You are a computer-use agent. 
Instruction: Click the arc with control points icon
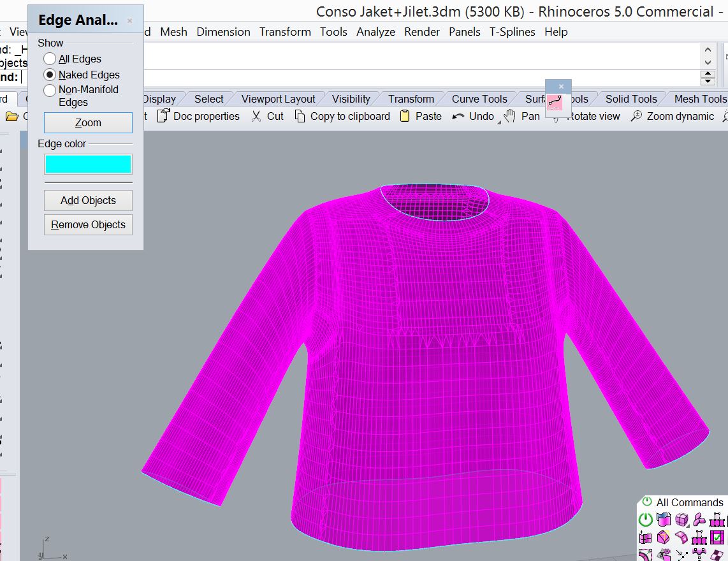tap(646, 555)
